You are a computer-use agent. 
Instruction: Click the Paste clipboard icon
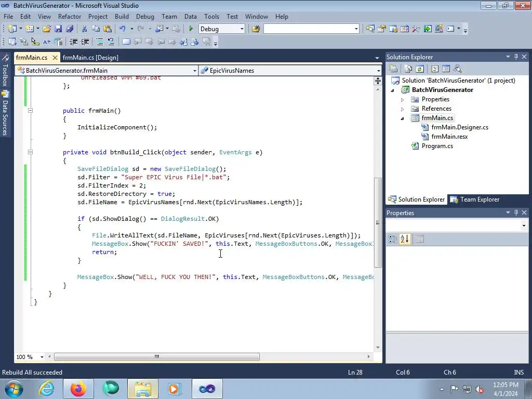click(x=108, y=29)
